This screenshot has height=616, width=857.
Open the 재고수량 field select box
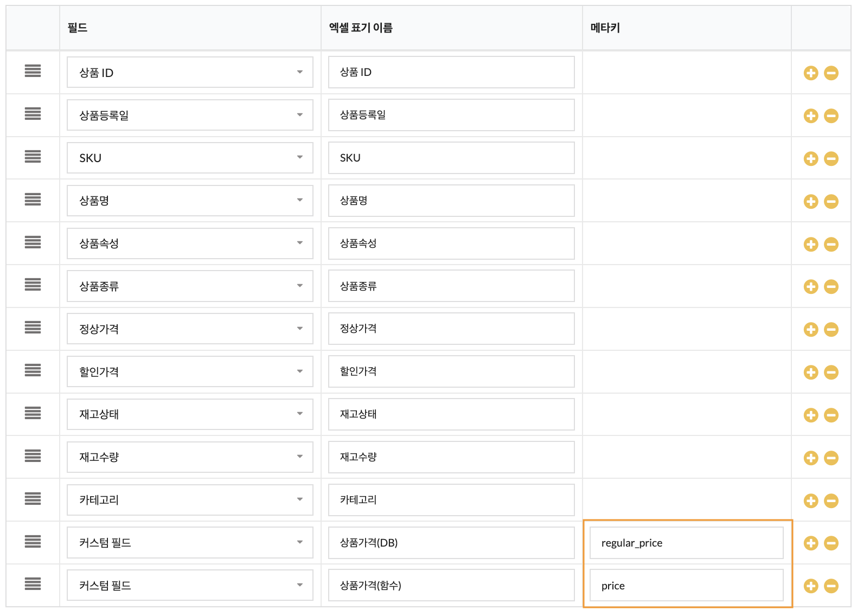click(x=190, y=457)
